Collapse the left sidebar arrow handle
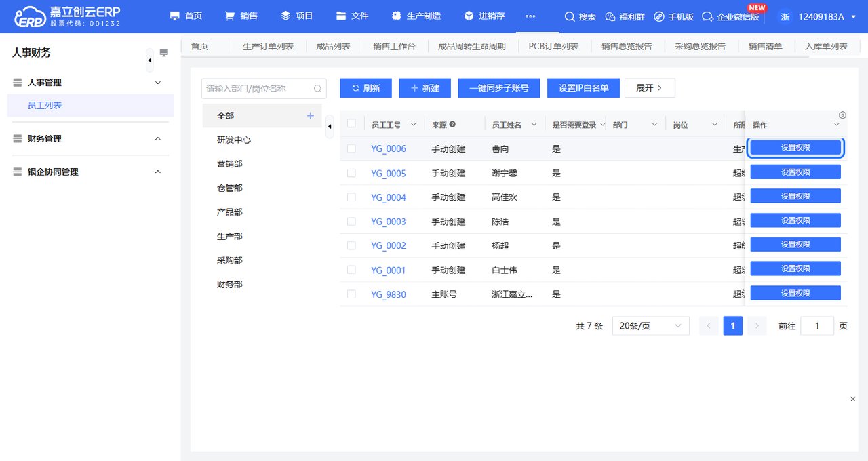This screenshot has width=868, height=461. (x=150, y=60)
